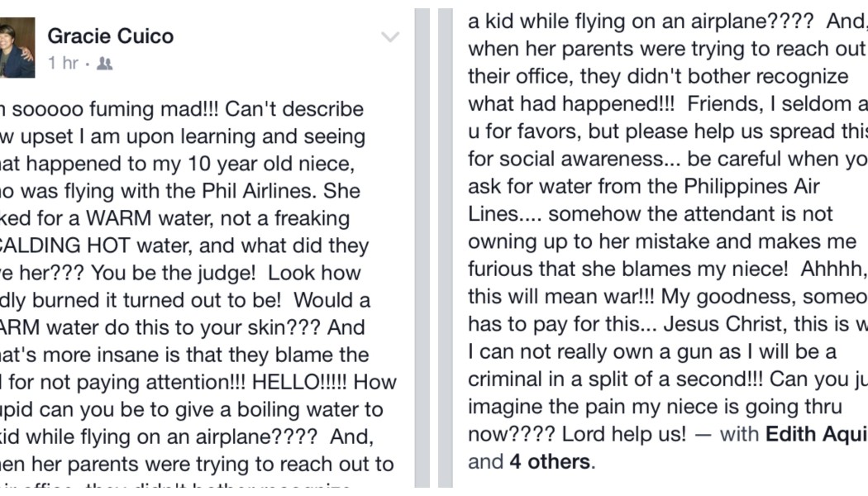Click the left gray divider bar
This screenshot has height=496, width=868.
422,248
